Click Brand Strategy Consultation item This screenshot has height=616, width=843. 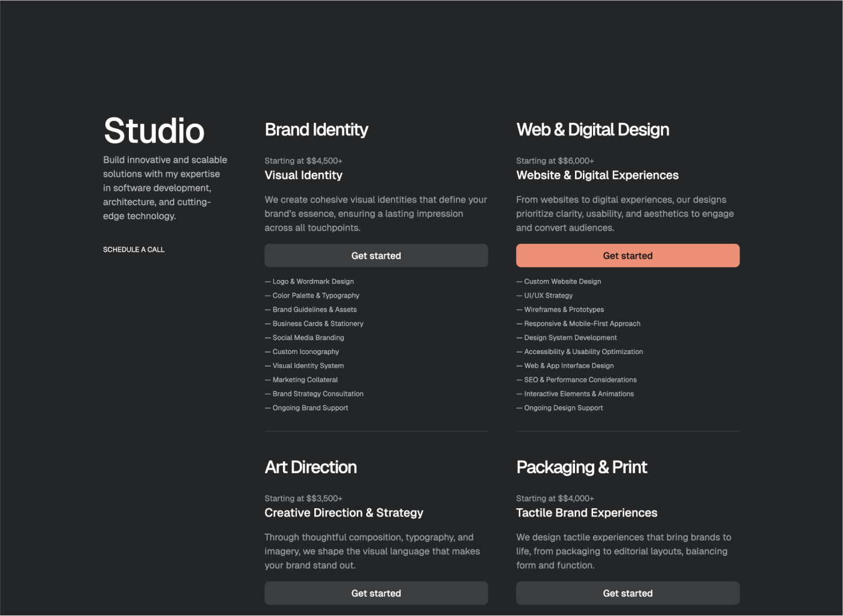pyautogui.click(x=314, y=394)
